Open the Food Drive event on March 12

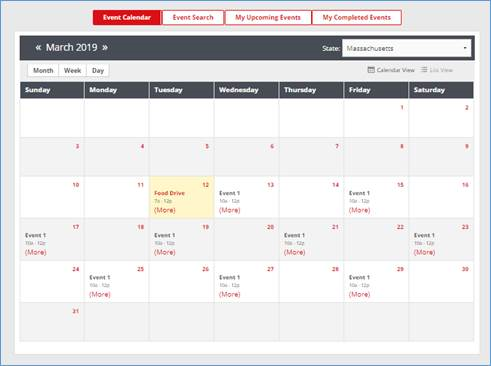[169, 193]
